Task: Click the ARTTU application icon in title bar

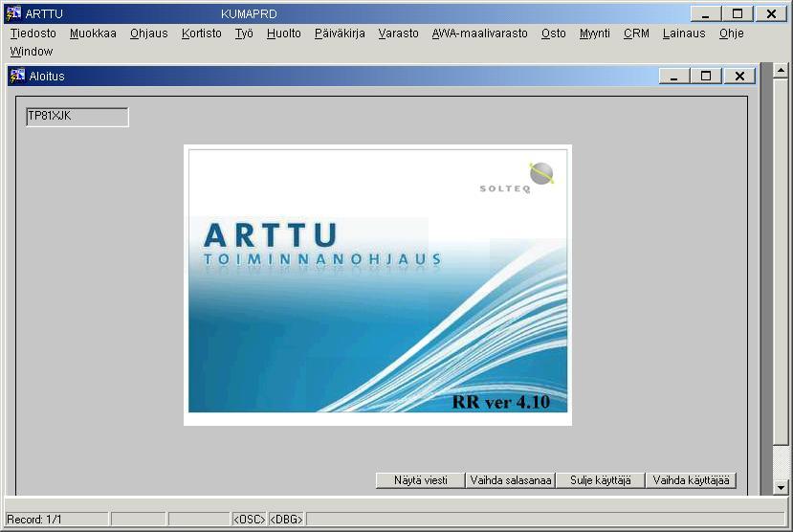Action: pyautogui.click(x=13, y=13)
